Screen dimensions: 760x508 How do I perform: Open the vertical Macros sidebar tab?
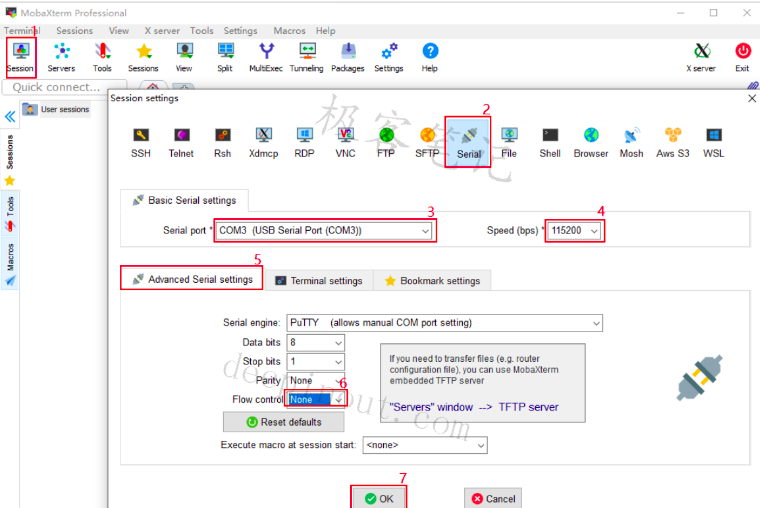pyautogui.click(x=10, y=264)
